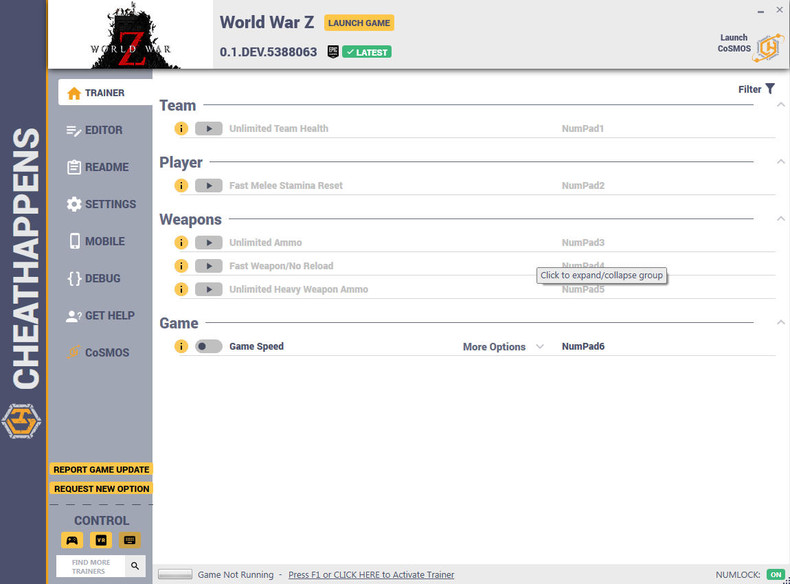The height and width of the screenshot is (584, 790).
Task: Click the LAUNCH GAME button
Action: coord(359,23)
